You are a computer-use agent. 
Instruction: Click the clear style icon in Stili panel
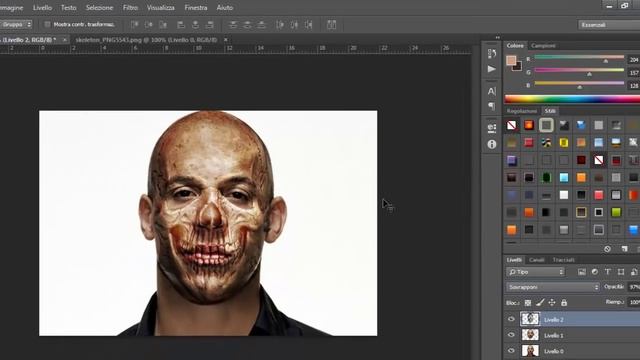(607, 249)
